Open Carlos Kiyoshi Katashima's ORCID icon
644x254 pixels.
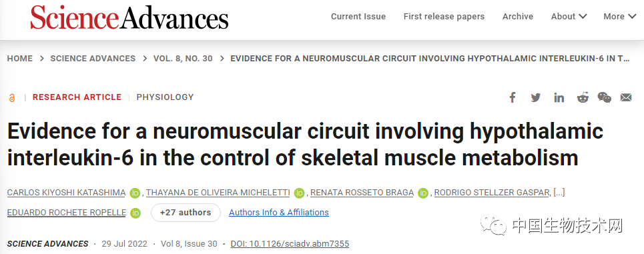(135, 193)
